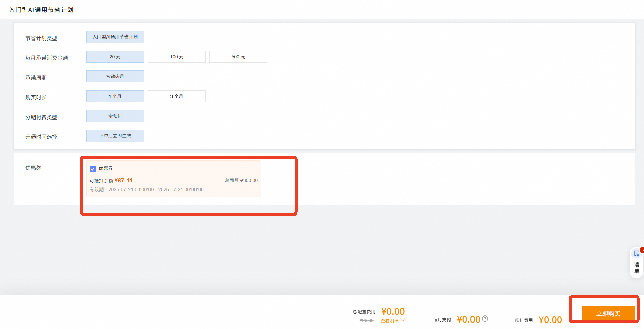Image resolution: width=644 pixels, height=329 pixels.
Task: Expand 查看明细 price details
Action: 392,320
